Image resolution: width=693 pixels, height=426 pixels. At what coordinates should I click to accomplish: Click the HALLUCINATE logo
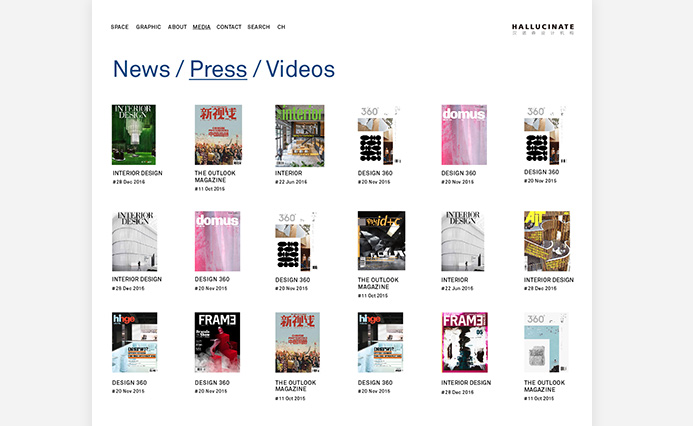(543, 29)
